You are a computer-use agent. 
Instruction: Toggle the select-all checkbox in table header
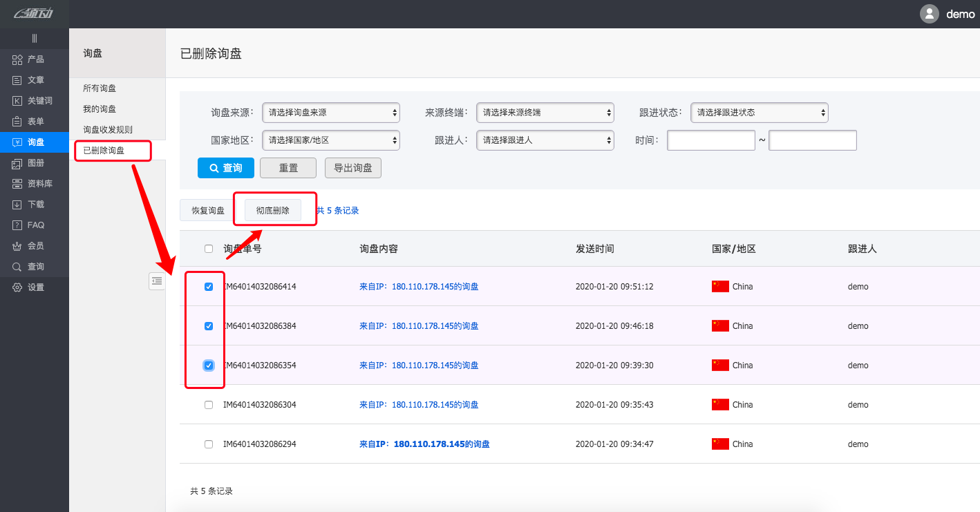209,249
